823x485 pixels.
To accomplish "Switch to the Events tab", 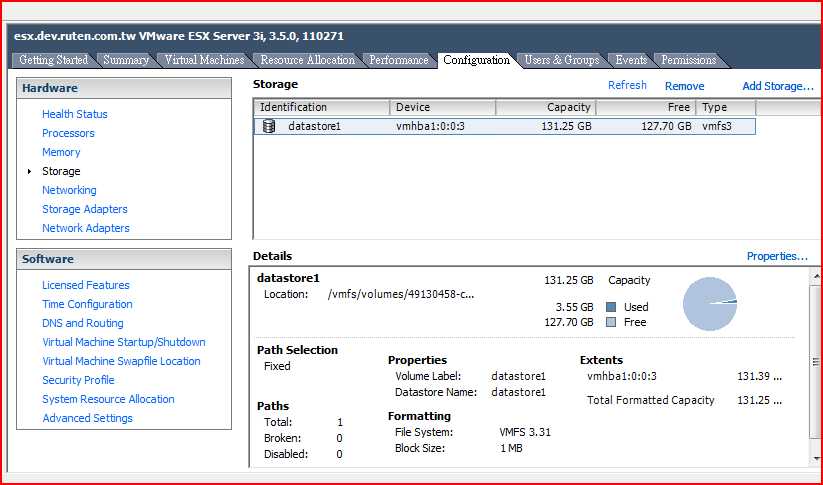I will pyautogui.click(x=631, y=60).
